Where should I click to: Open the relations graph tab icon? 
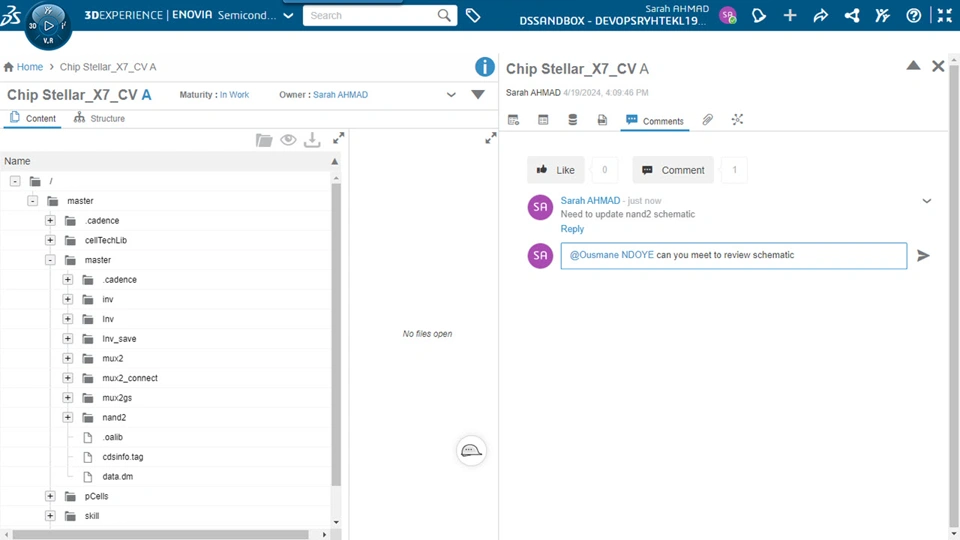coord(737,120)
